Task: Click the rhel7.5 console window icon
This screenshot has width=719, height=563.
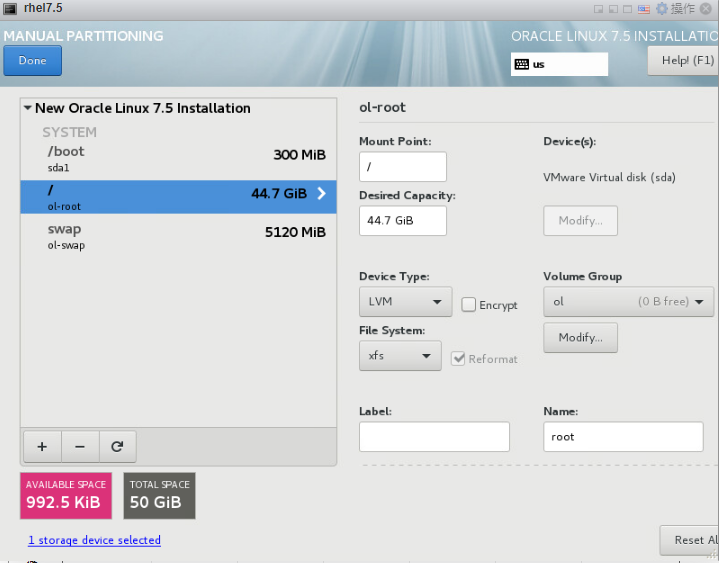Action: pos(10,9)
